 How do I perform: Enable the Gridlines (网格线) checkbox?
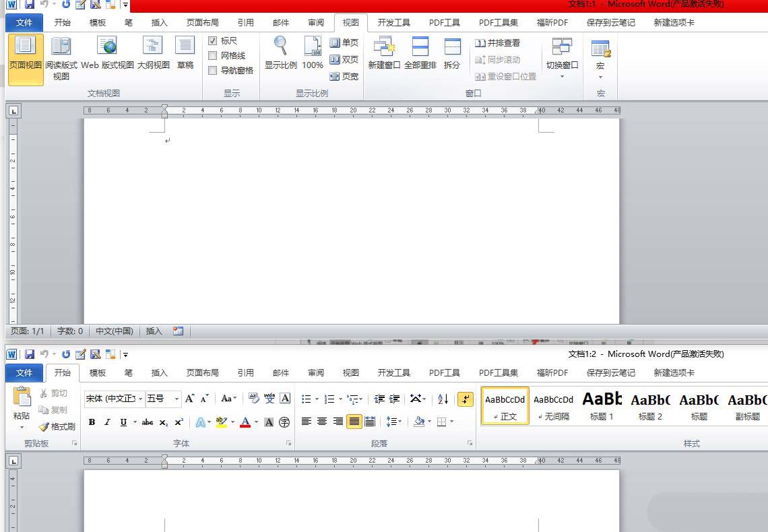tap(213, 56)
